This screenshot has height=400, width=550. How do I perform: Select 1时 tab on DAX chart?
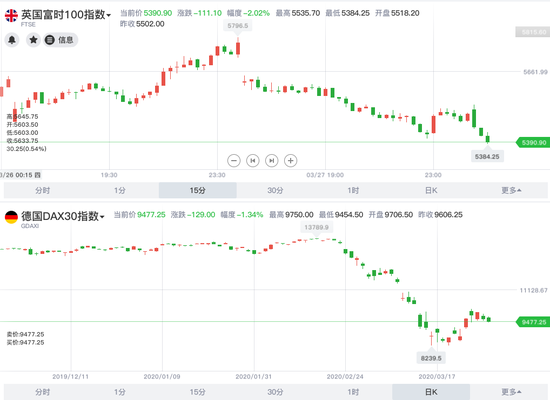[353, 392]
